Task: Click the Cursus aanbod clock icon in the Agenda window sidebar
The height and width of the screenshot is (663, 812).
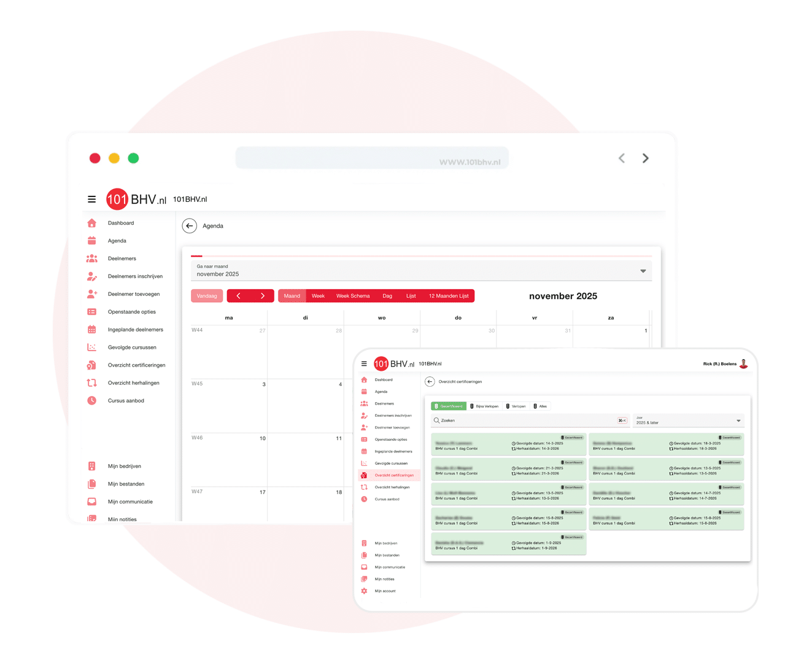Action: coord(92,400)
